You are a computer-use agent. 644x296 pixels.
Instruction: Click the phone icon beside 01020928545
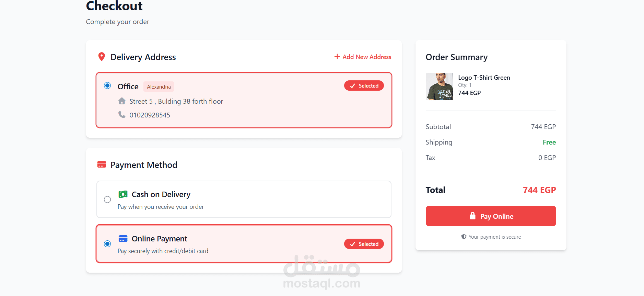(x=122, y=114)
